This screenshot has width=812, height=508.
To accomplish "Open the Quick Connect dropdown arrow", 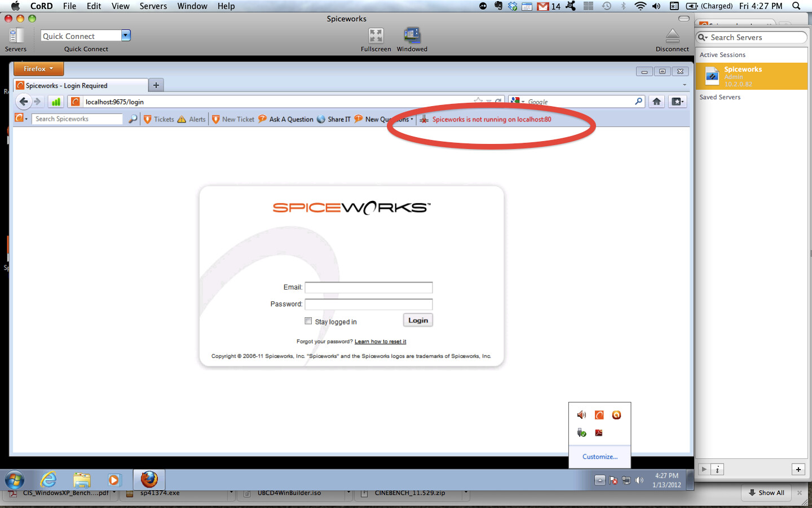I will tap(125, 35).
